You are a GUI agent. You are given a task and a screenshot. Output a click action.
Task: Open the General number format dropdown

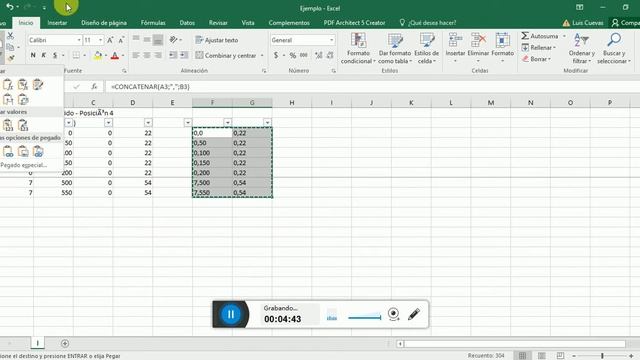point(331,40)
